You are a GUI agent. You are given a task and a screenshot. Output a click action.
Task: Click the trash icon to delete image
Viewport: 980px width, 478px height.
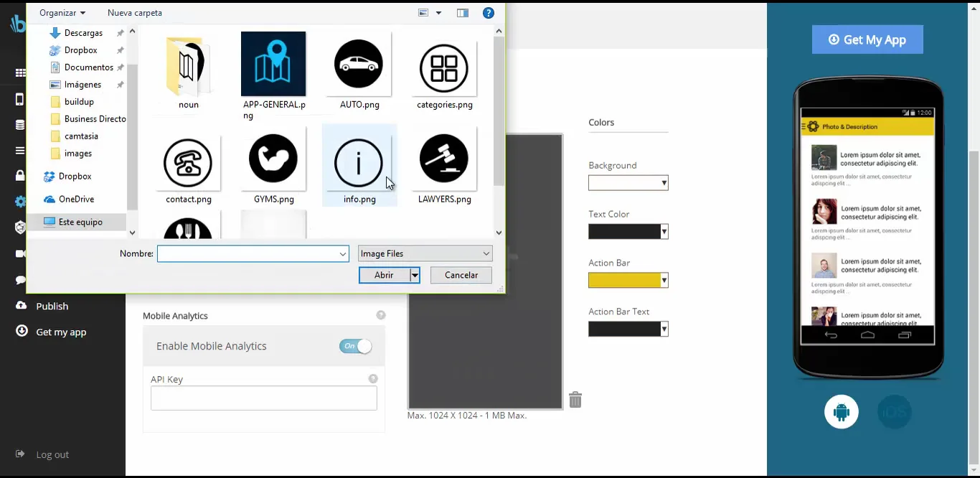(575, 400)
